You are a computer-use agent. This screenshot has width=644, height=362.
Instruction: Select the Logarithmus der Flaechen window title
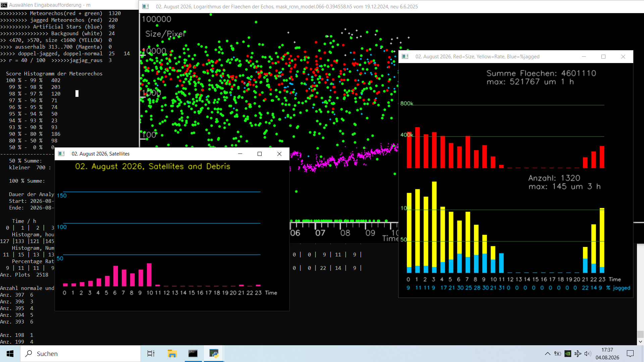287,7
